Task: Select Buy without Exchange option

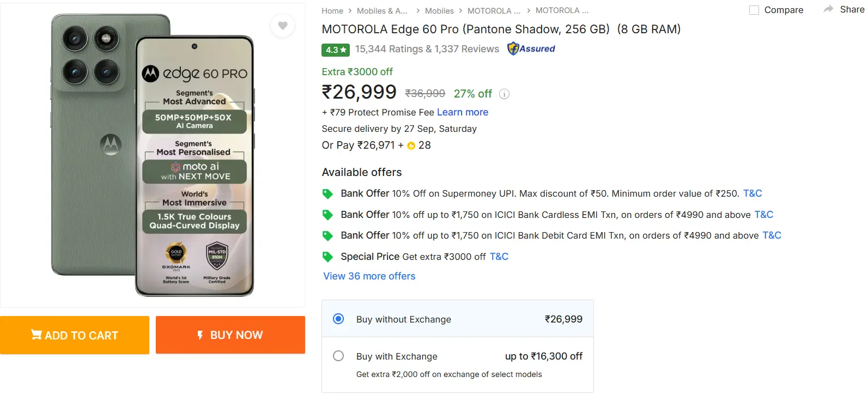Action: point(338,319)
